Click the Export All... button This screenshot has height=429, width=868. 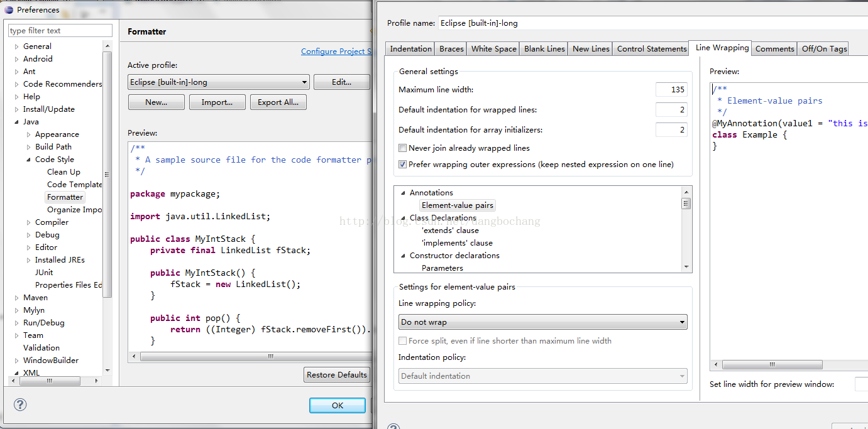click(x=278, y=102)
